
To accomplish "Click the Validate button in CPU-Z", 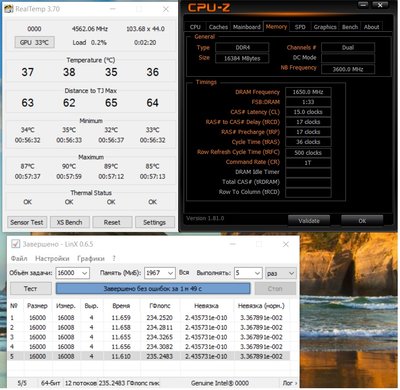I will pyautogui.click(x=309, y=221).
